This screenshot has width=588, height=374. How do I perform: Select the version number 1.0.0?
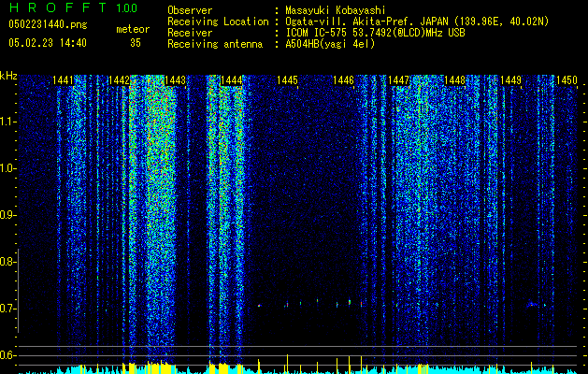point(127,8)
